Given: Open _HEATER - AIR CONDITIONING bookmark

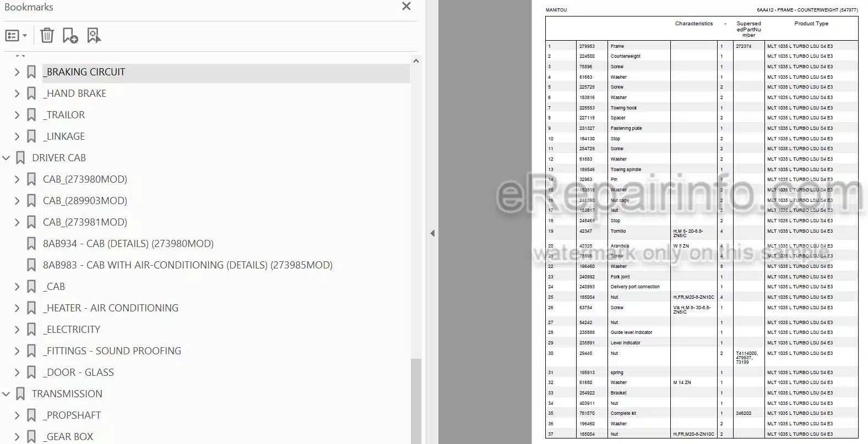Looking at the screenshot, I should (x=111, y=308).
